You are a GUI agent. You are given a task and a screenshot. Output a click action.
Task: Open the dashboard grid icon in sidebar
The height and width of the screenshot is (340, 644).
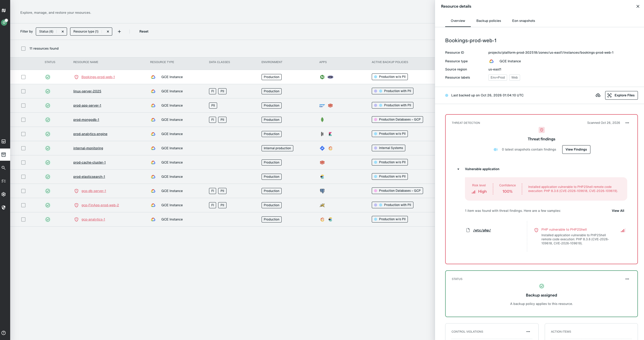[x=4, y=141]
